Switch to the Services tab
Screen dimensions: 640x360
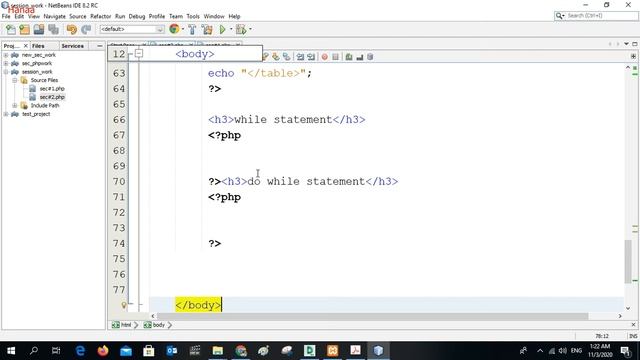73,46
